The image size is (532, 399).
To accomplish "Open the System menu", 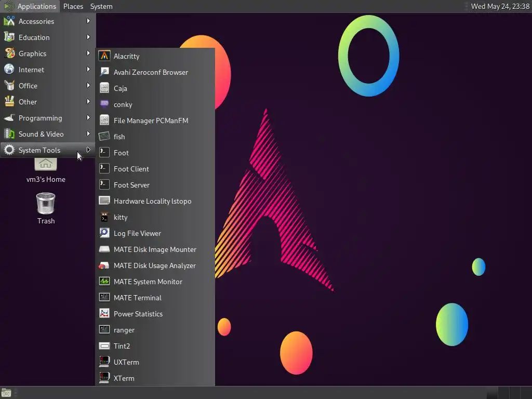I will 101,6.
